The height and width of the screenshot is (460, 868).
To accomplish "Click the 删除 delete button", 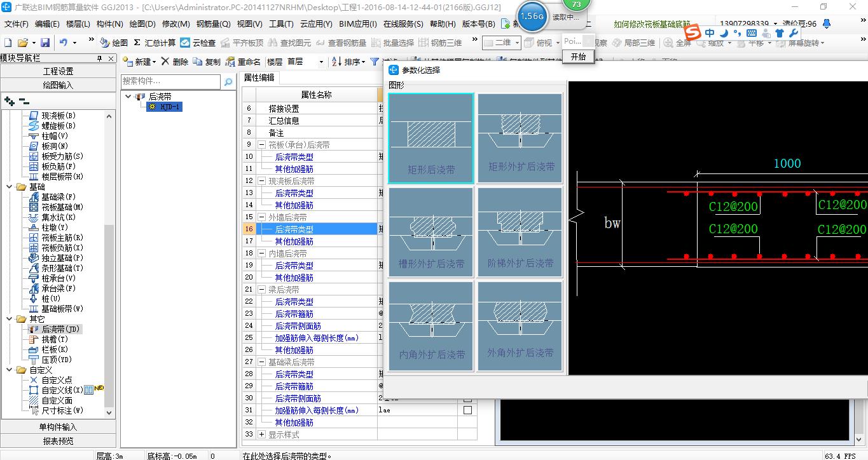I will coord(175,62).
